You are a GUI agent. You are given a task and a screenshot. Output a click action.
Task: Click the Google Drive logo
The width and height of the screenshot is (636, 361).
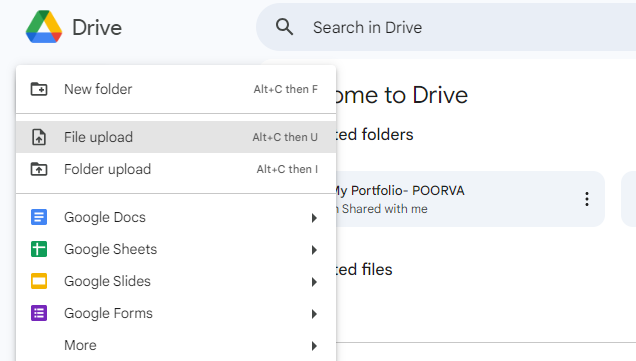click(44, 27)
